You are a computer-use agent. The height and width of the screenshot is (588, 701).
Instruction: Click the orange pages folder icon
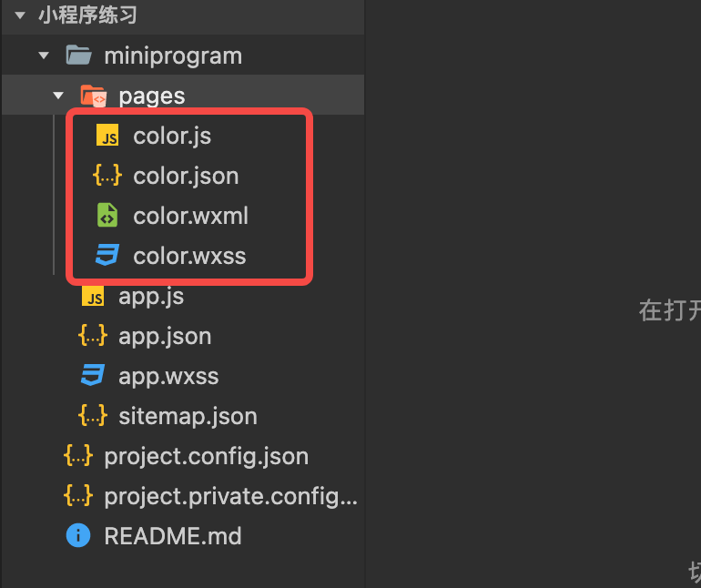pyautogui.click(x=94, y=96)
